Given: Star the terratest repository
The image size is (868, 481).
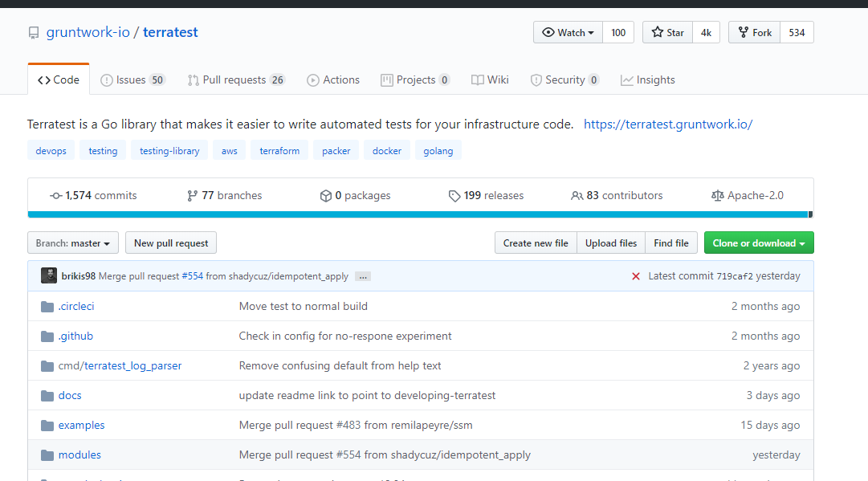Looking at the screenshot, I should (667, 32).
